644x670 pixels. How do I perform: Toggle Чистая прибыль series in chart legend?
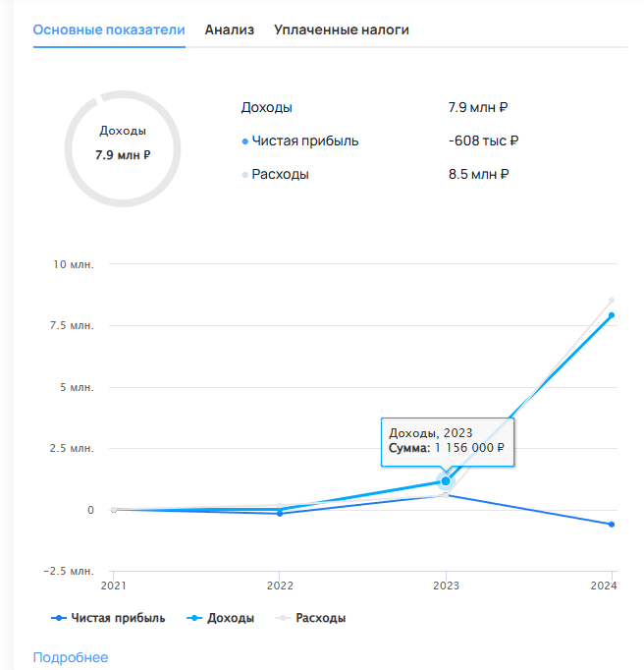pos(109,618)
